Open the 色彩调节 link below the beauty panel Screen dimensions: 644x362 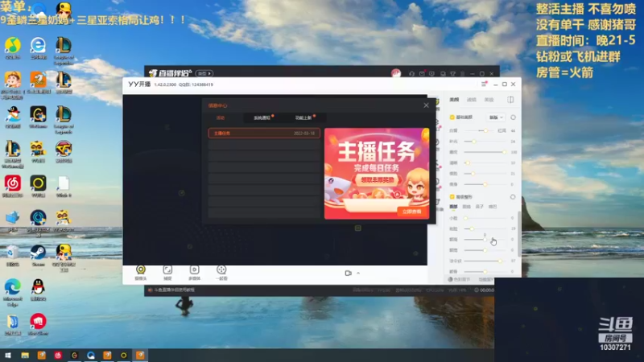coord(459,279)
